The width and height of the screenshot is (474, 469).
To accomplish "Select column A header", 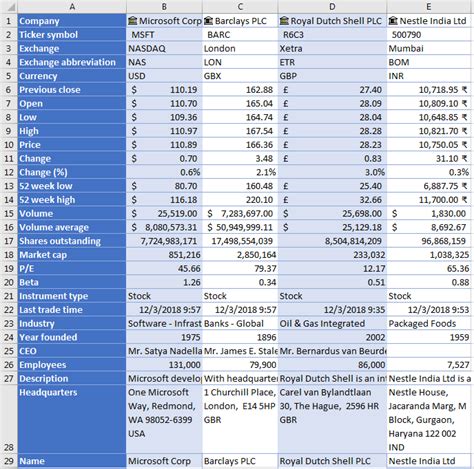I will point(72,7).
